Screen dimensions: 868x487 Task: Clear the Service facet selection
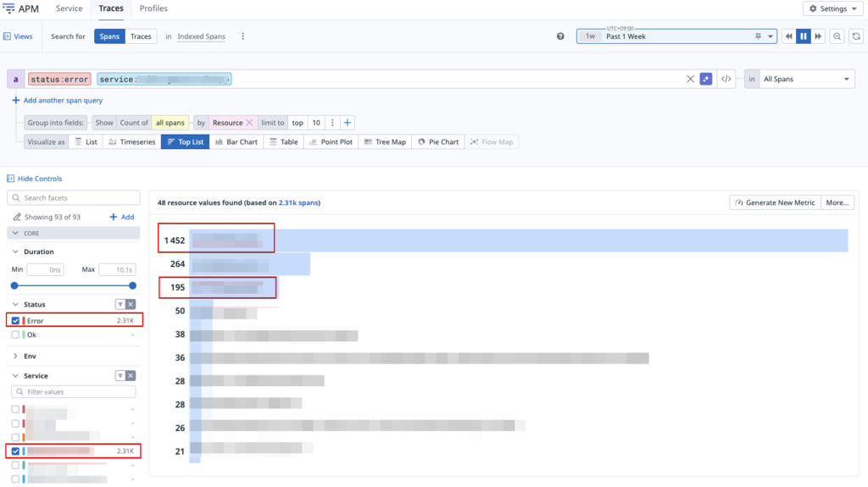(131, 376)
